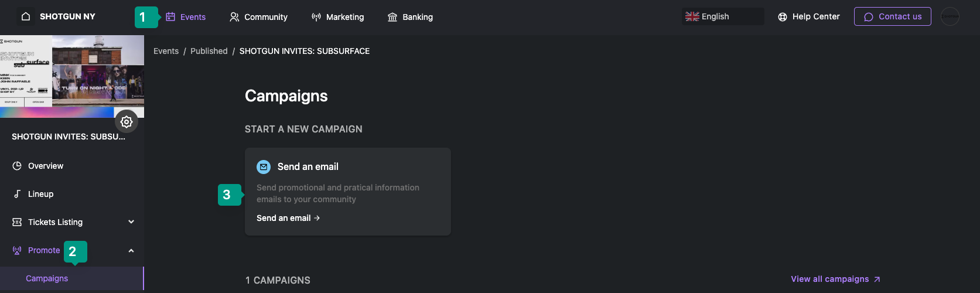Click the Send an email arrow link

pyautogui.click(x=288, y=218)
